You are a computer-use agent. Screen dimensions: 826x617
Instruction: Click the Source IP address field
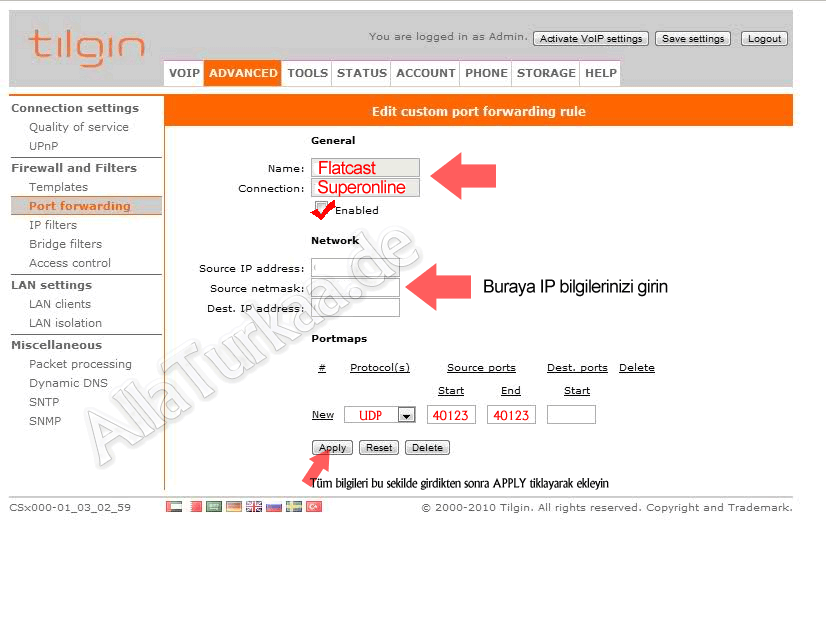click(355, 268)
